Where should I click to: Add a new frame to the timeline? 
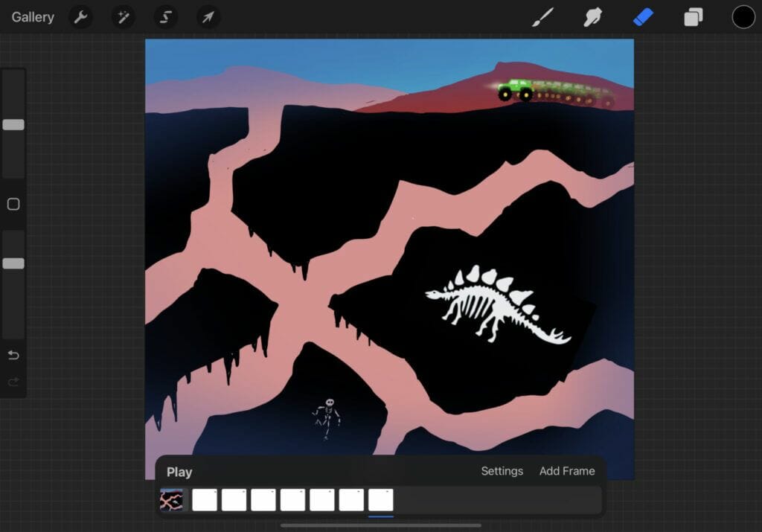(x=567, y=471)
